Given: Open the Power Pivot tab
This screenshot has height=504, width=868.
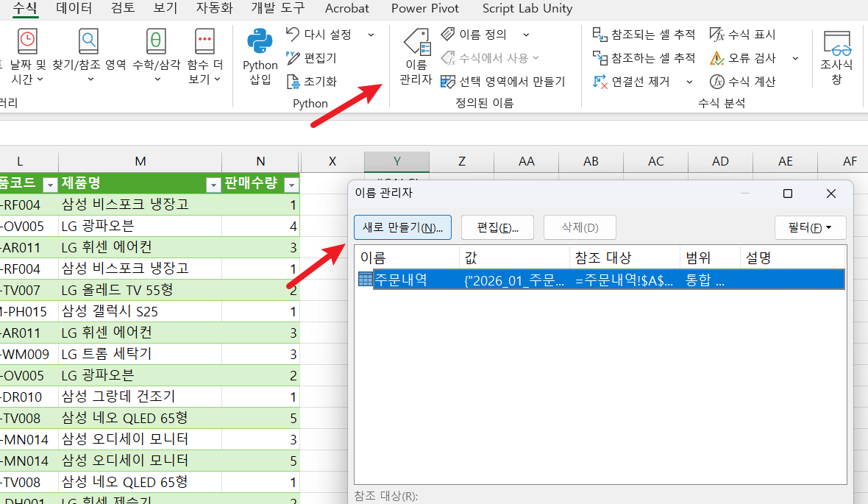Looking at the screenshot, I should tap(424, 8).
